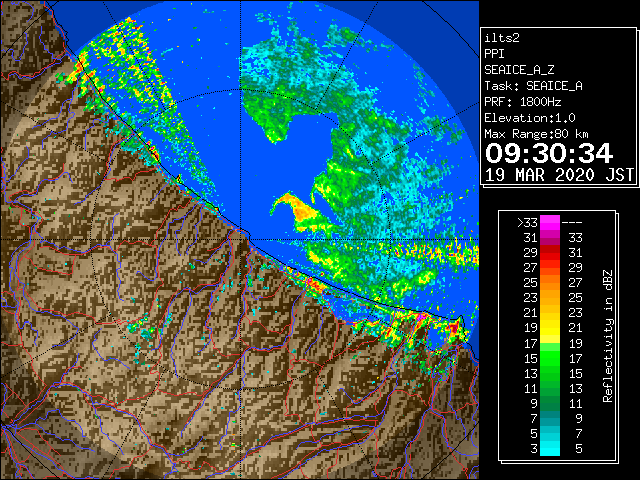
Task: Click the "Max Range:80 km" text
Action: [x=536, y=134]
